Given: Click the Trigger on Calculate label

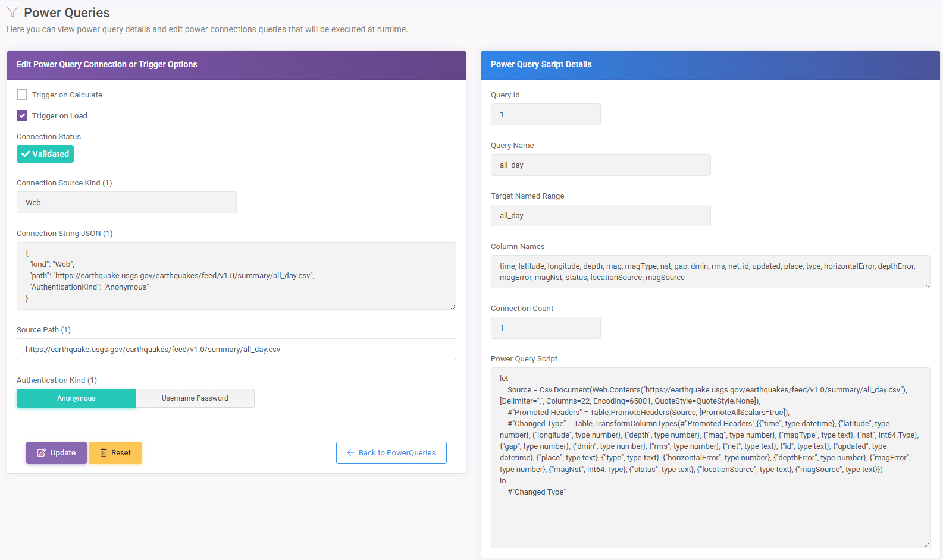Looking at the screenshot, I should click(67, 95).
